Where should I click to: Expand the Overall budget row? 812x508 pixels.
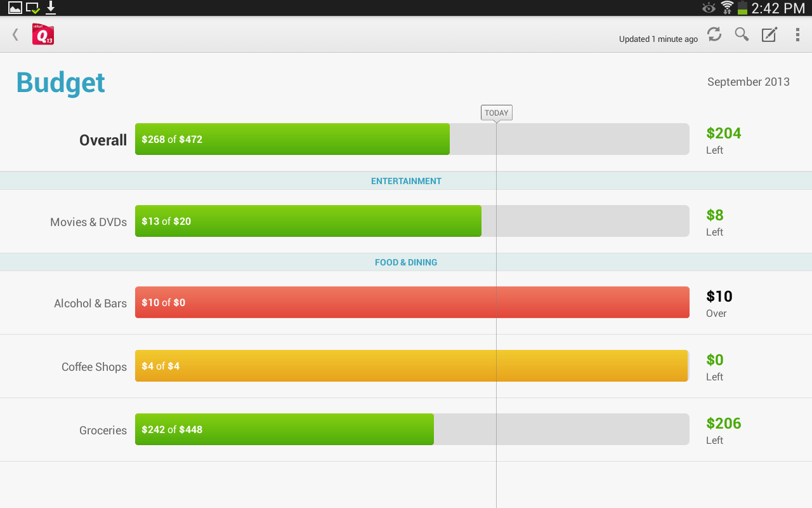click(x=103, y=140)
